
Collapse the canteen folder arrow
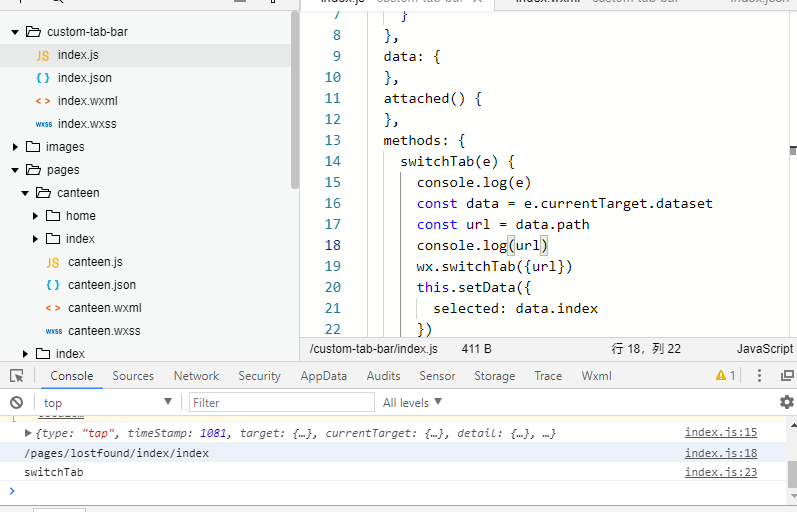pyautogui.click(x=25, y=193)
